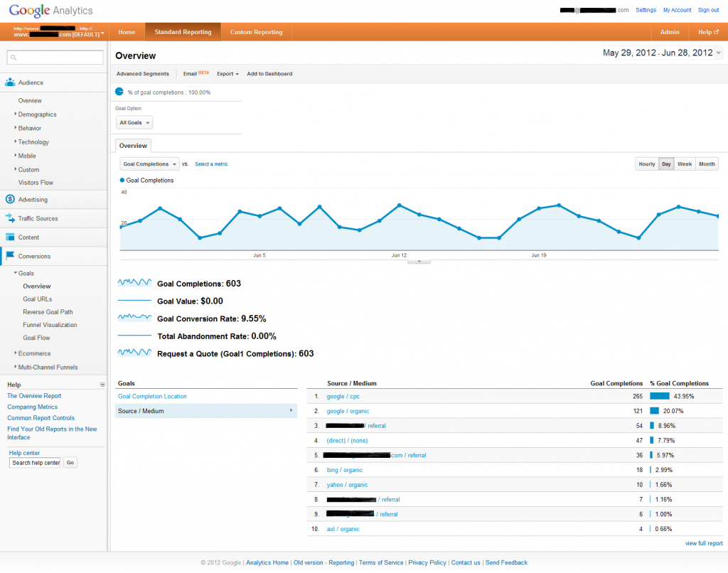Click the sidebar search input field
Viewport: 728px width, 573px height.
click(55, 58)
